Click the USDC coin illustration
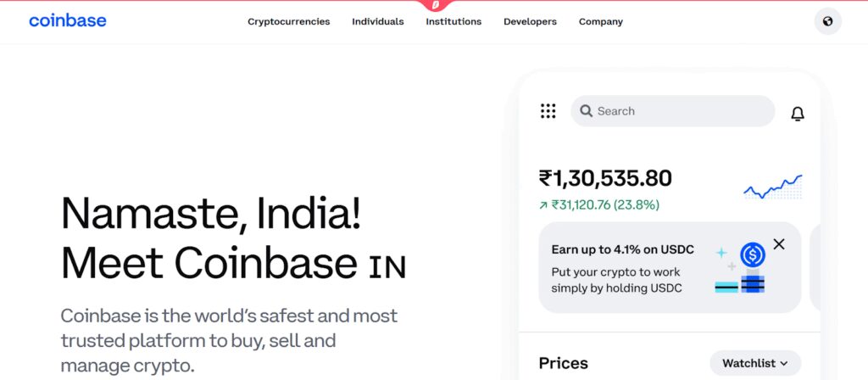 [752, 254]
